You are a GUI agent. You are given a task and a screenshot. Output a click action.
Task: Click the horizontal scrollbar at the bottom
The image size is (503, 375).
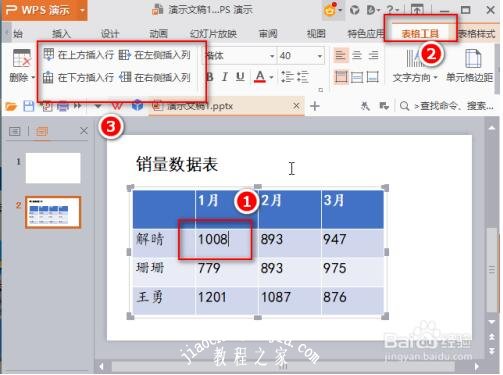(x=283, y=367)
